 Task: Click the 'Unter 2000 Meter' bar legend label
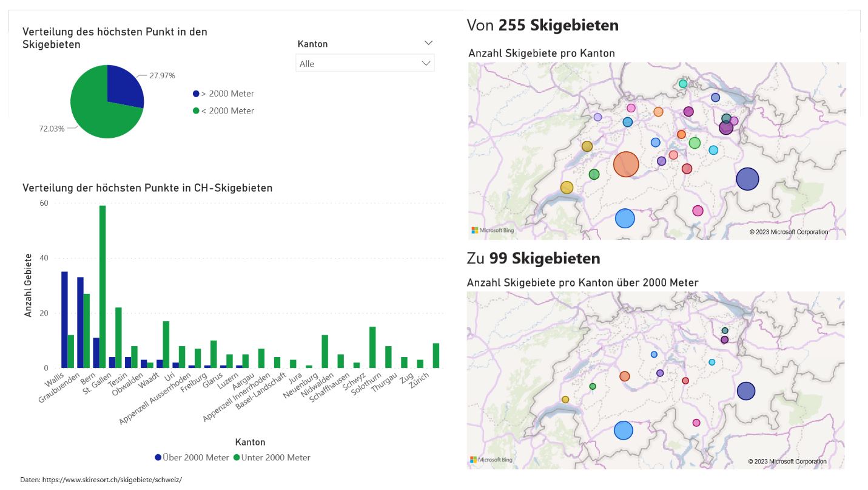point(275,457)
